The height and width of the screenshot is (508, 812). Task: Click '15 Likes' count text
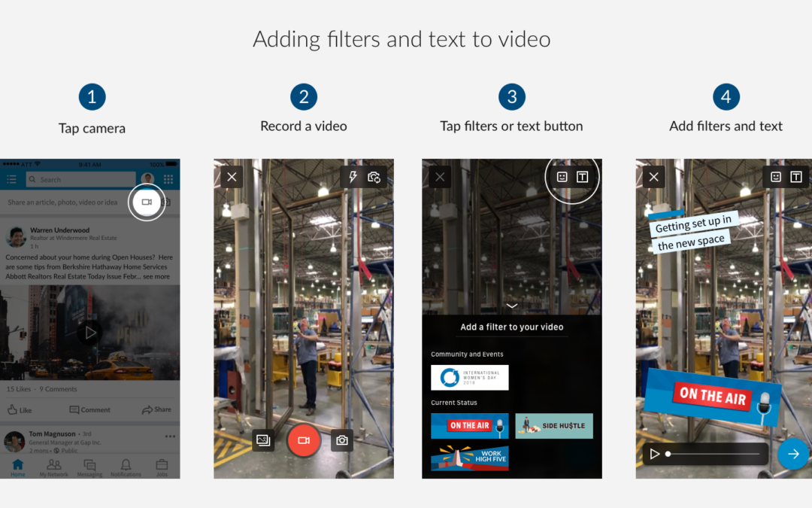pyautogui.click(x=19, y=389)
